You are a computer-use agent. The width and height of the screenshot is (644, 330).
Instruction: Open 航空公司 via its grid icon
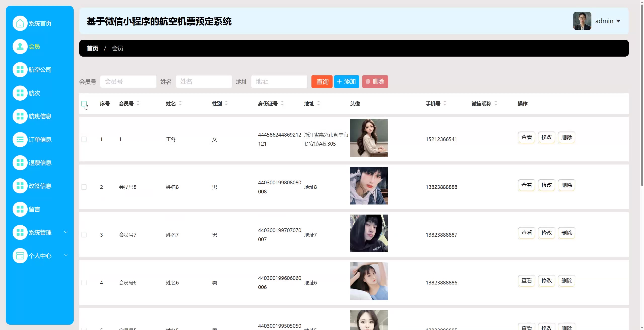[x=20, y=70]
